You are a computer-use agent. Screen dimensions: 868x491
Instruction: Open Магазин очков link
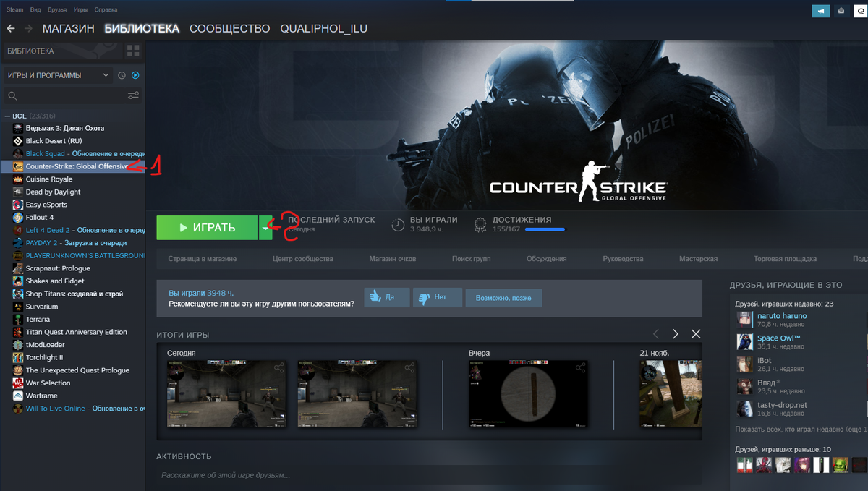click(392, 259)
